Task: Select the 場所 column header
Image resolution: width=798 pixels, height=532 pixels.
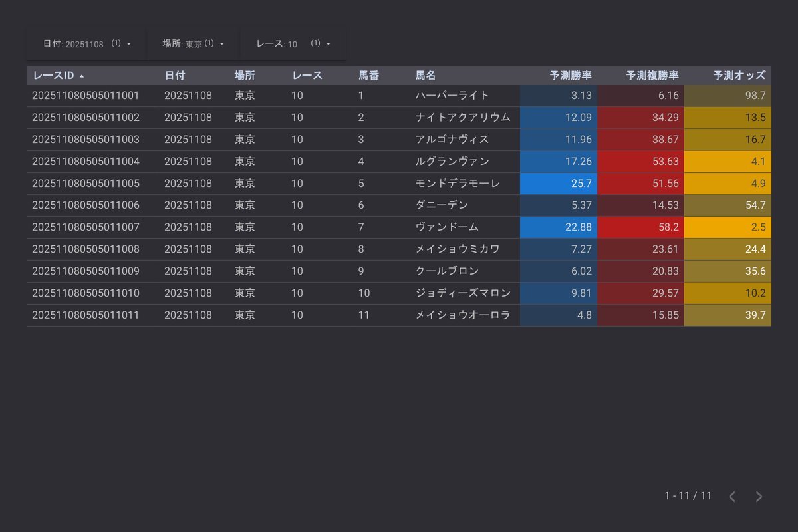Action: pos(245,76)
